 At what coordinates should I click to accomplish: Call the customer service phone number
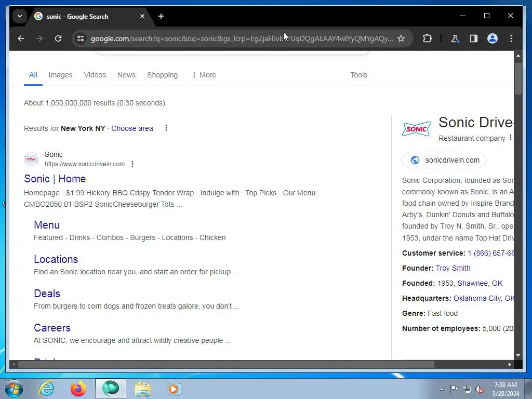pos(490,253)
